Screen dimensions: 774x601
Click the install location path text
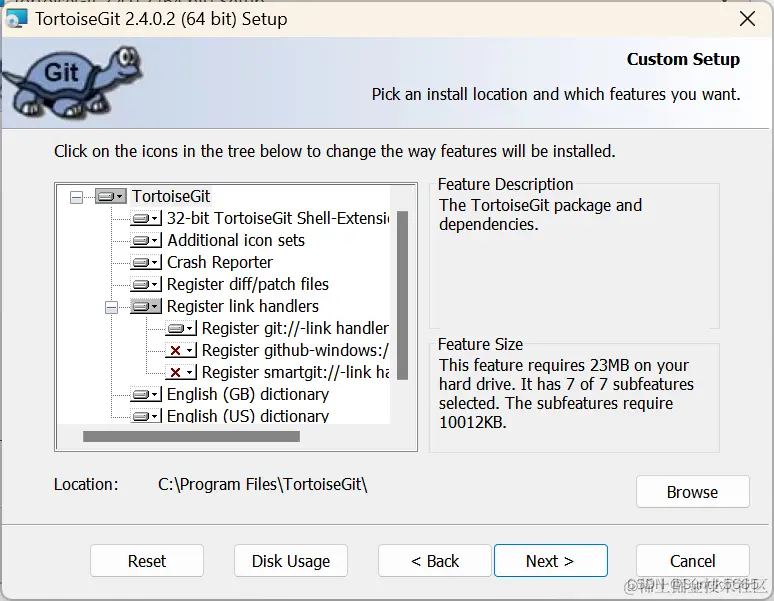[x=263, y=485]
